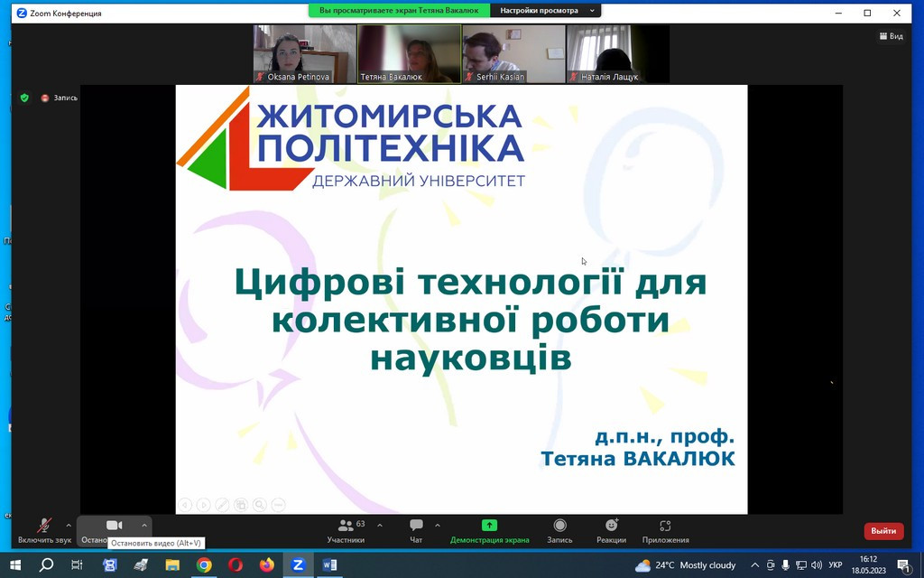
Task: Select Serhii Kasian video thumbnail
Action: [x=513, y=53]
